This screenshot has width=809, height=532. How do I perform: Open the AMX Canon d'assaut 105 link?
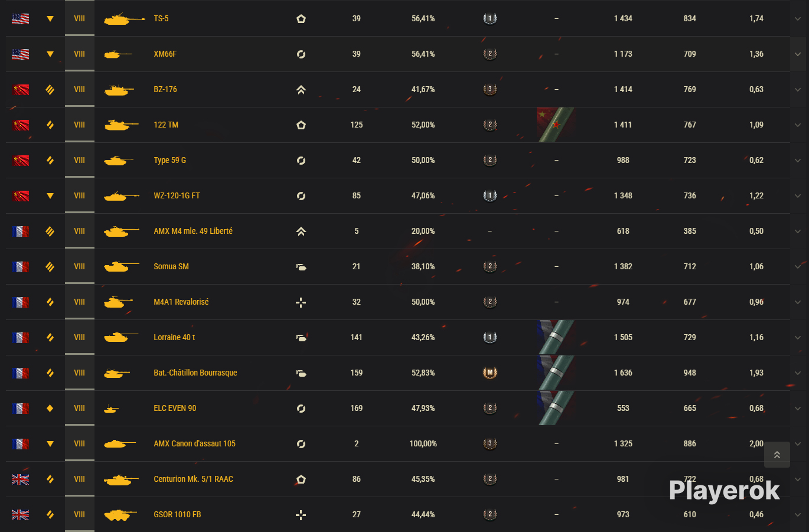pyautogui.click(x=194, y=443)
